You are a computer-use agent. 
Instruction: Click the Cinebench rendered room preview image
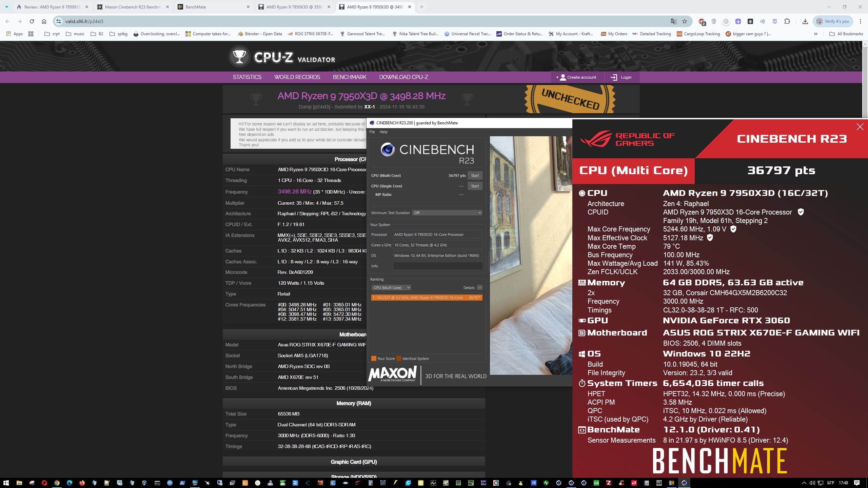pyautogui.click(x=531, y=255)
